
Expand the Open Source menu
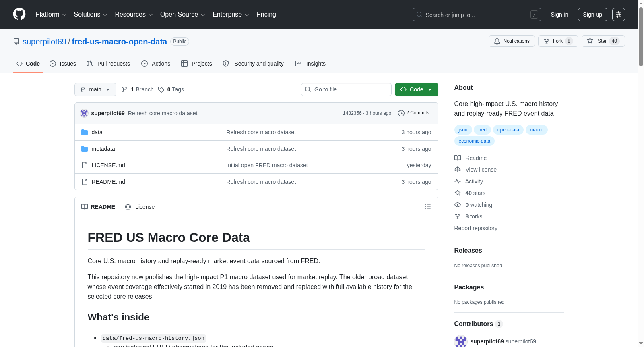pos(183,15)
